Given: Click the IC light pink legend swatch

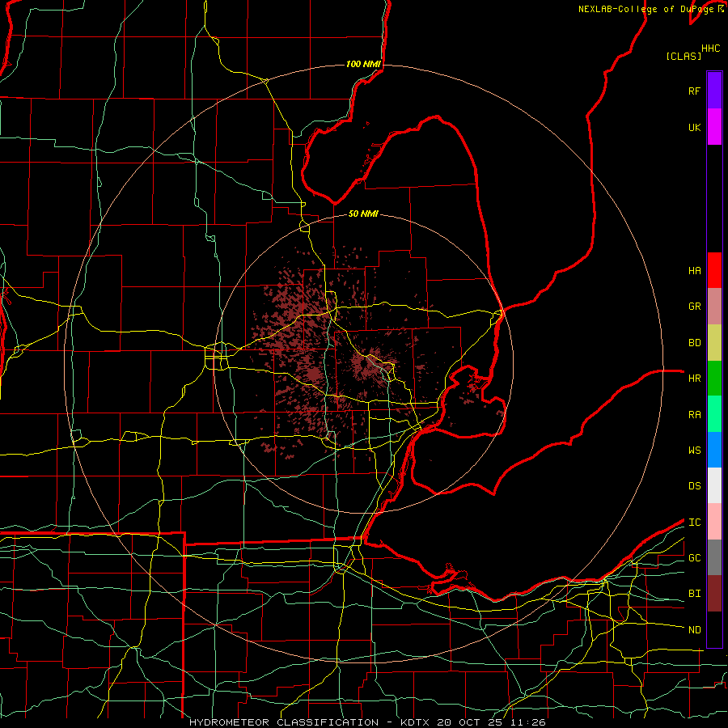Looking at the screenshot, I should click(714, 522).
